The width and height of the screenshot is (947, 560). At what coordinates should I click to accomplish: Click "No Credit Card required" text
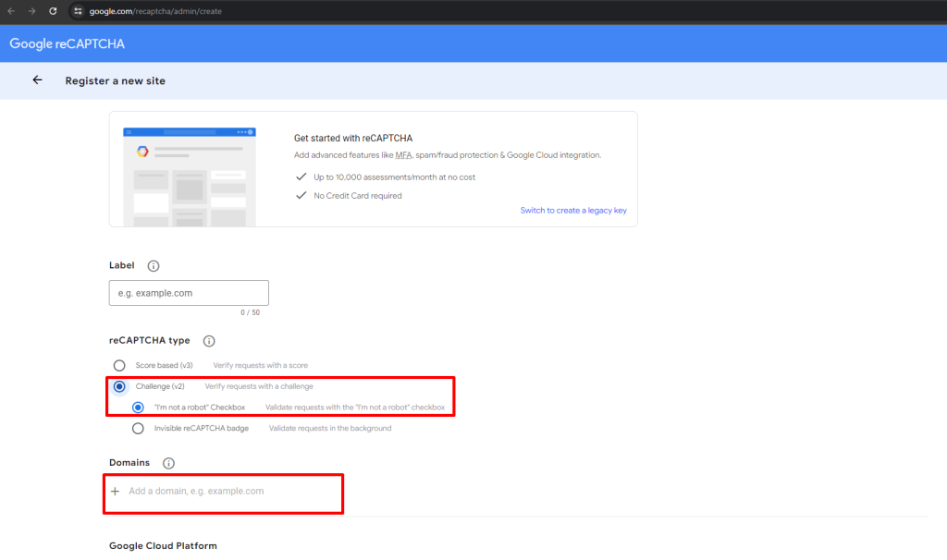coord(358,196)
